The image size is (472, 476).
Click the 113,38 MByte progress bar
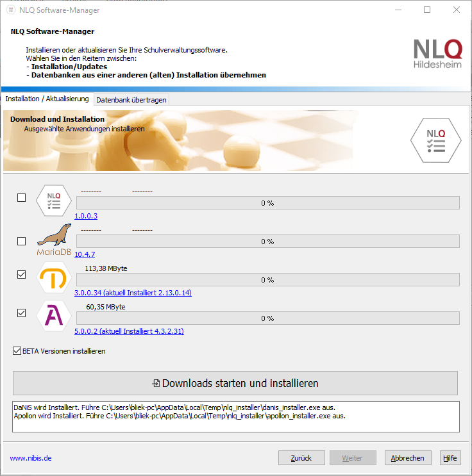tap(268, 279)
